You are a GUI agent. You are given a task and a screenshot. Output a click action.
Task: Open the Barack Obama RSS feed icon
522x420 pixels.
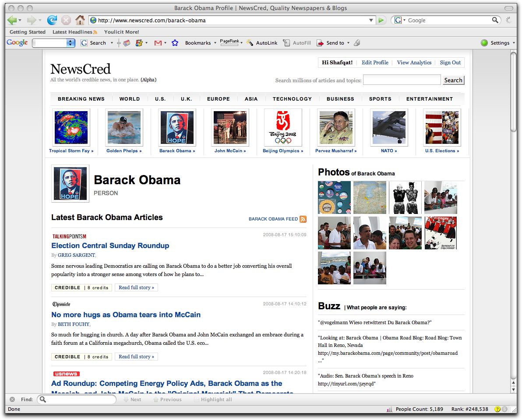pyautogui.click(x=303, y=219)
